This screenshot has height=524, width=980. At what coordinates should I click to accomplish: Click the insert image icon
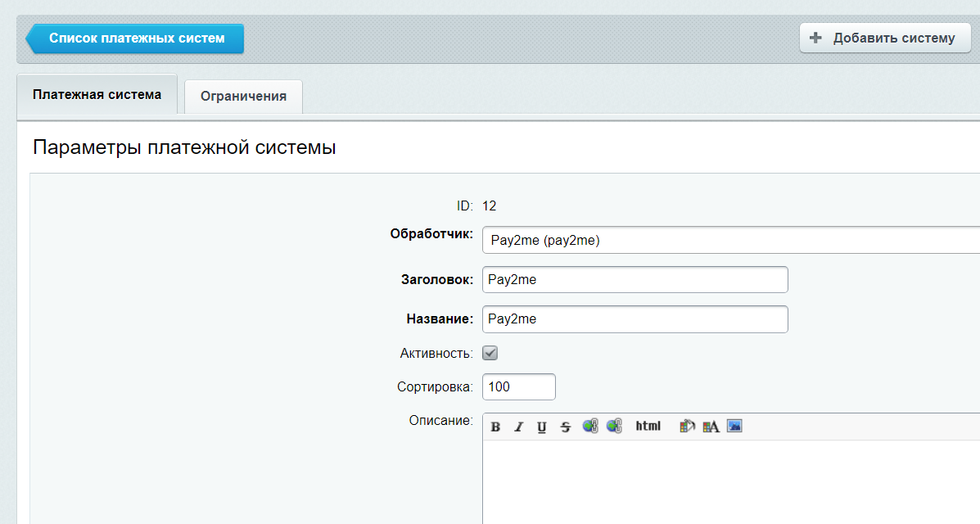click(734, 426)
